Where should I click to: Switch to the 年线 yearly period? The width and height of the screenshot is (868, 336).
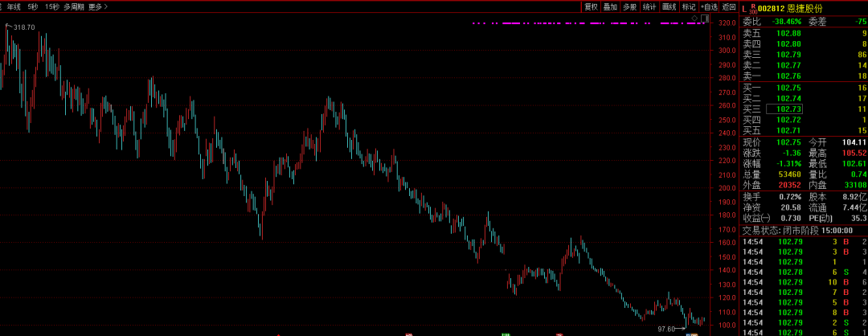tap(14, 6)
